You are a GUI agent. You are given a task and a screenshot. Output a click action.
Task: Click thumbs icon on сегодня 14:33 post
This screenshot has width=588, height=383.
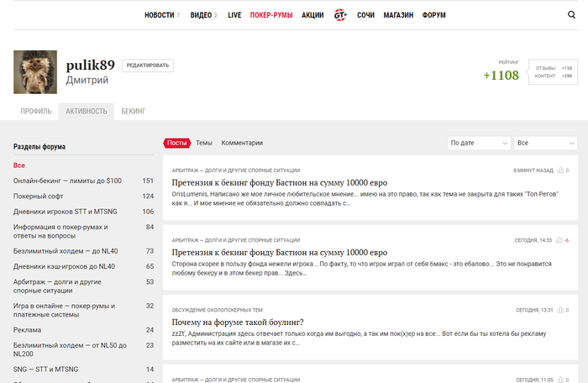[559, 240]
